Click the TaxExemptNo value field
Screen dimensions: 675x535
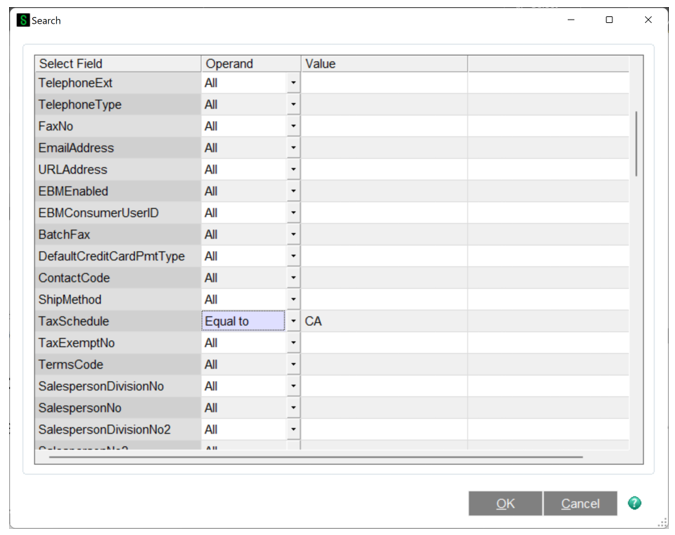pos(384,343)
